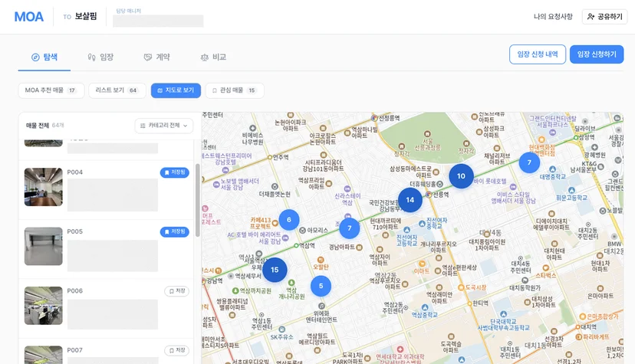Click the 보살핌 client name

86,16
